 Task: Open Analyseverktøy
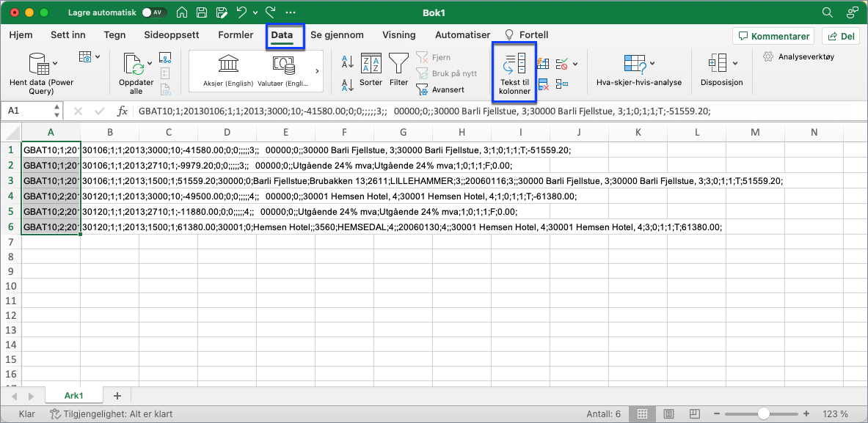pos(798,56)
